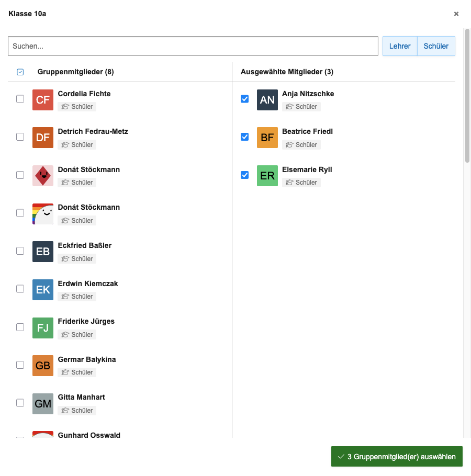The height and width of the screenshot is (476, 471).
Task: Select Donát Stöckmann with red diamond avatar
Action: 20,175
